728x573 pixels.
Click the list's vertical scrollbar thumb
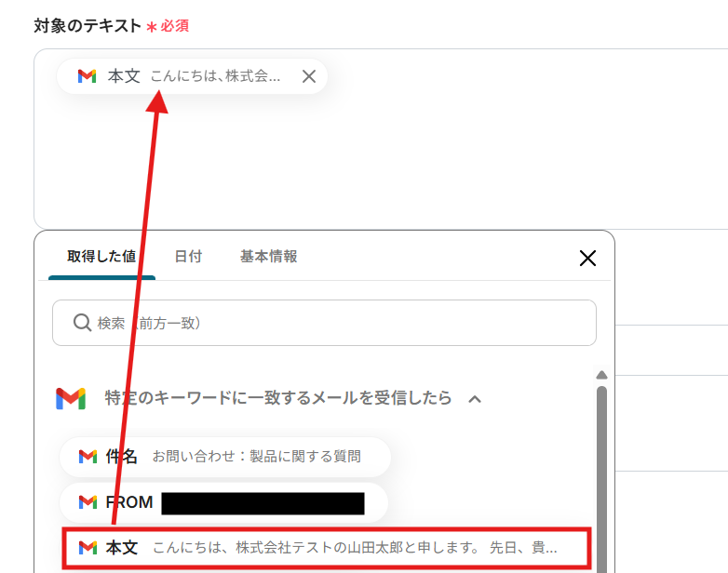[601, 479]
